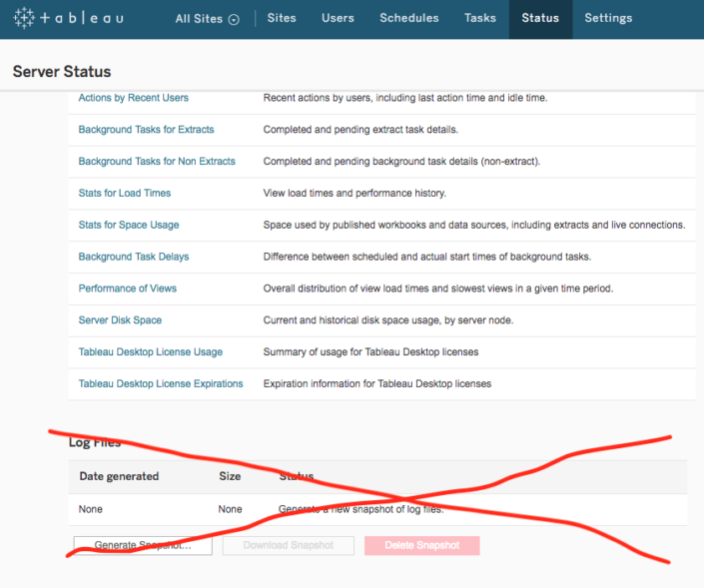Click 'Summary of usage for Tableau Desktop licenses'

(370, 352)
